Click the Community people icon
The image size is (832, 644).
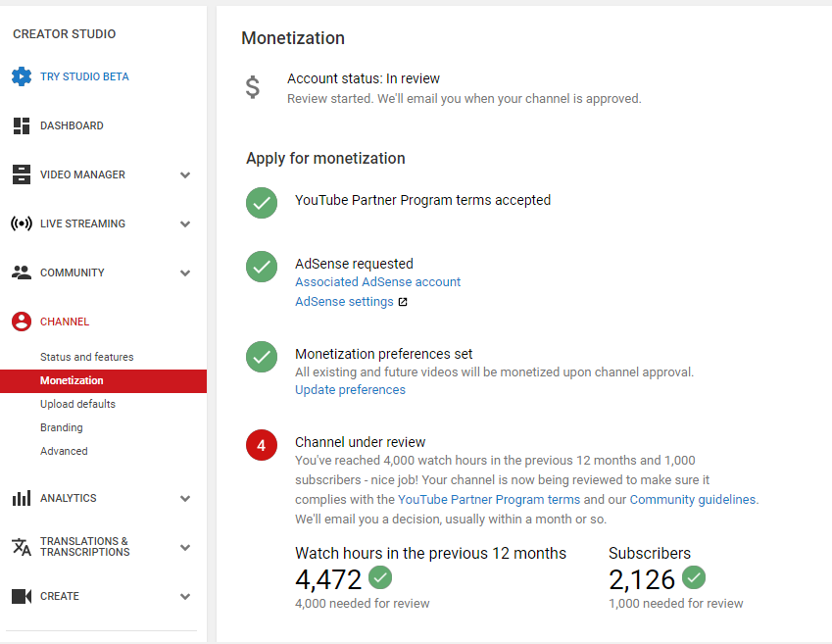[22, 272]
